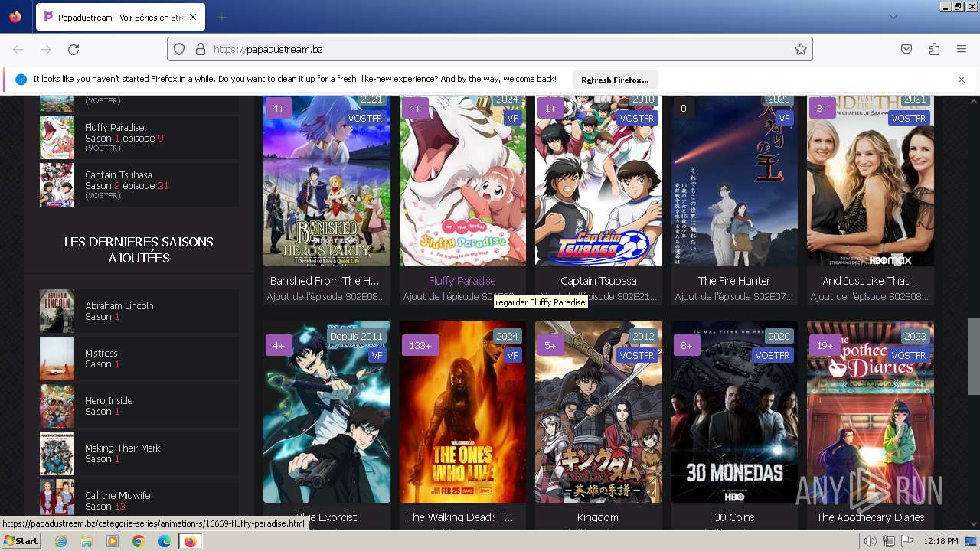
Task: Close the PapaduStream tab
Action: (192, 17)
